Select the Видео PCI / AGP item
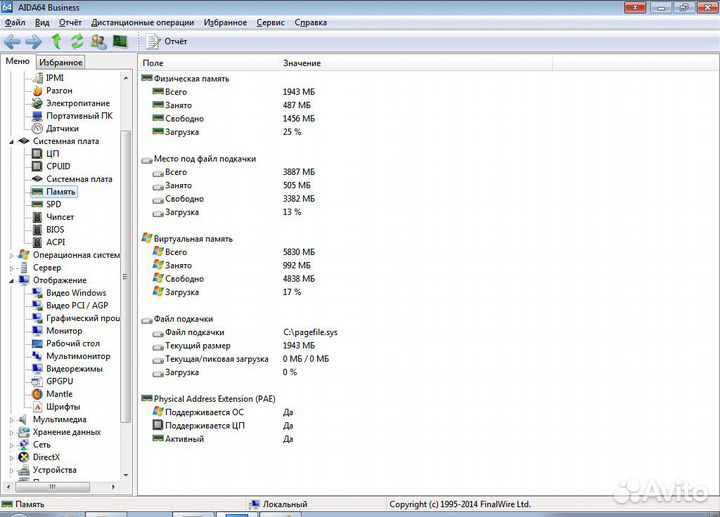Image resolution: width=720 pixels, height=517 pixels. click(x=77, y=305)
